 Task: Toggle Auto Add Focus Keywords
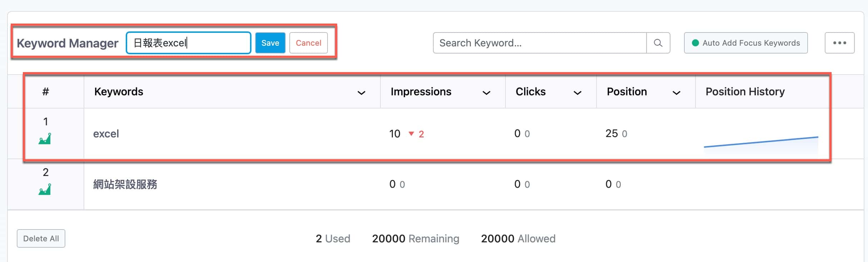coord(746,43)
